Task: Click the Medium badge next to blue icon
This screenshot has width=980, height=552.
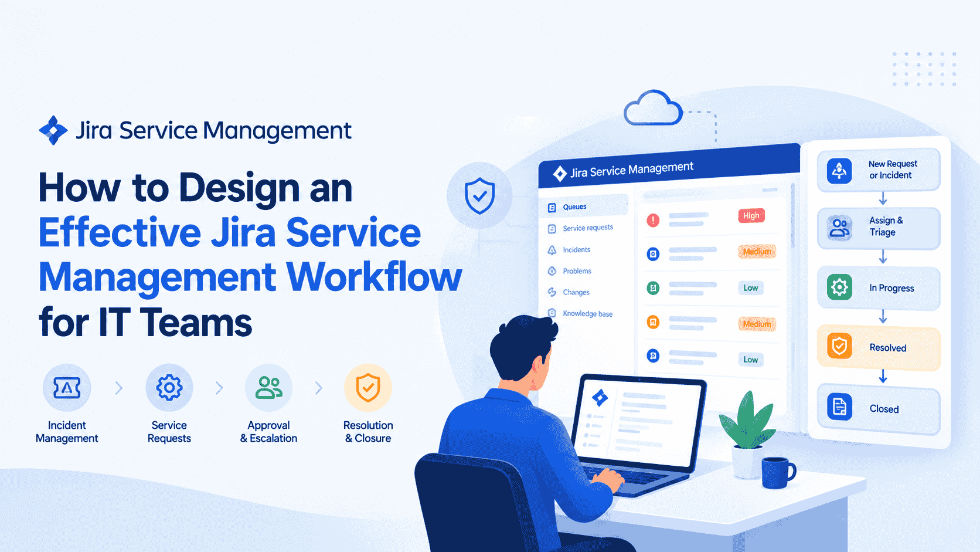Action: point(757,252)
